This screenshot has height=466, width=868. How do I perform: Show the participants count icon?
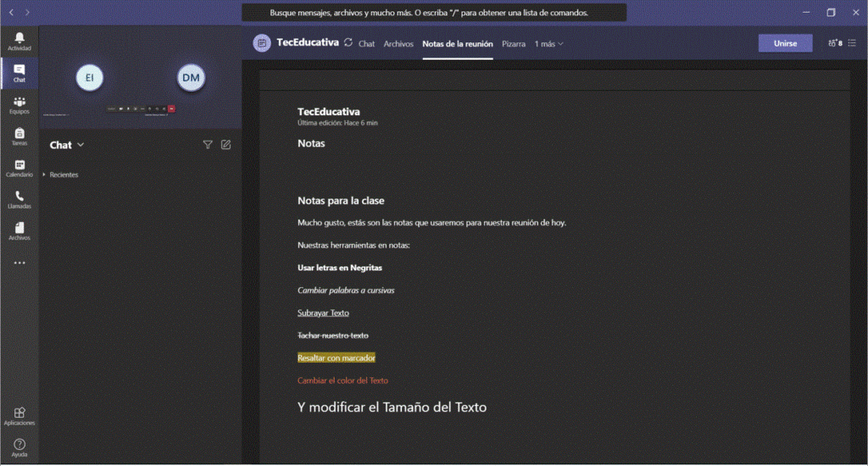[834, 43]
